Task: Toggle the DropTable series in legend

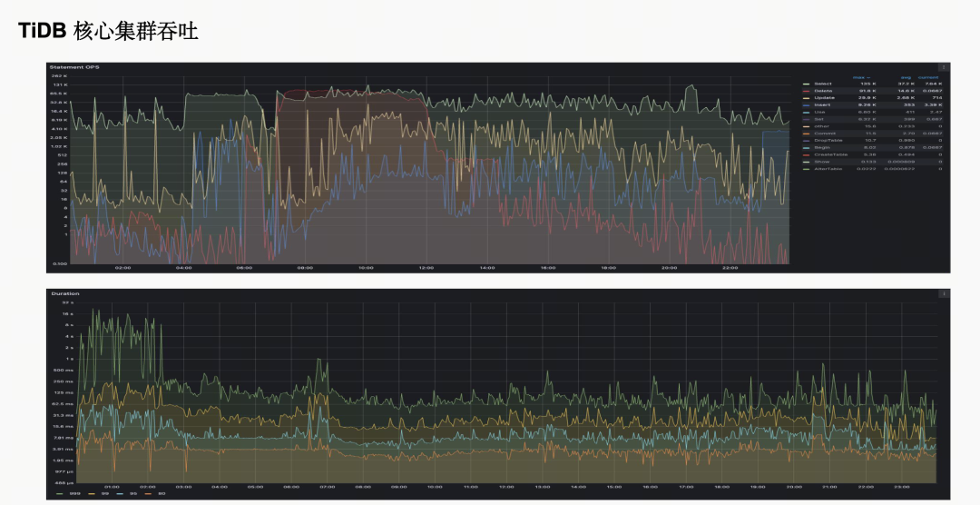Action: (x=828, y=140)
